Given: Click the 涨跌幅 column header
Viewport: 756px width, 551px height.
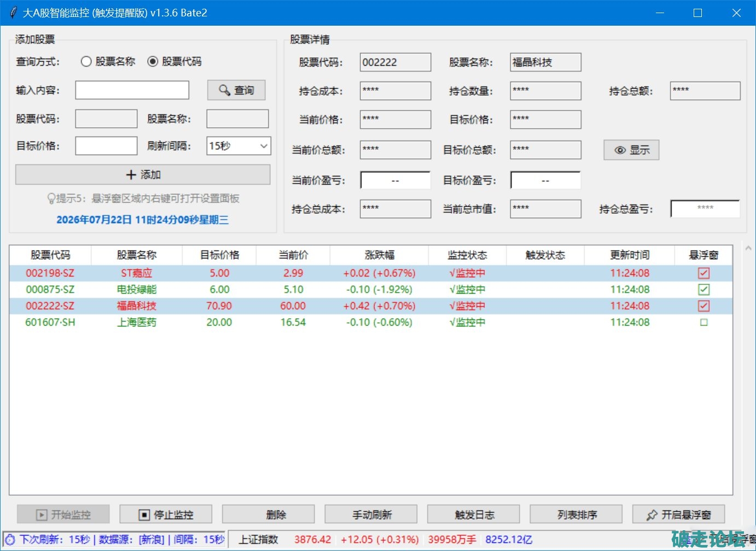Looking at the screenshot, I should point(379,255).
